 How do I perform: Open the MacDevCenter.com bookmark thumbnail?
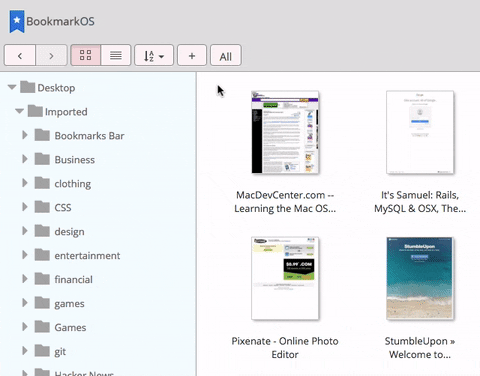coord(285,132)
